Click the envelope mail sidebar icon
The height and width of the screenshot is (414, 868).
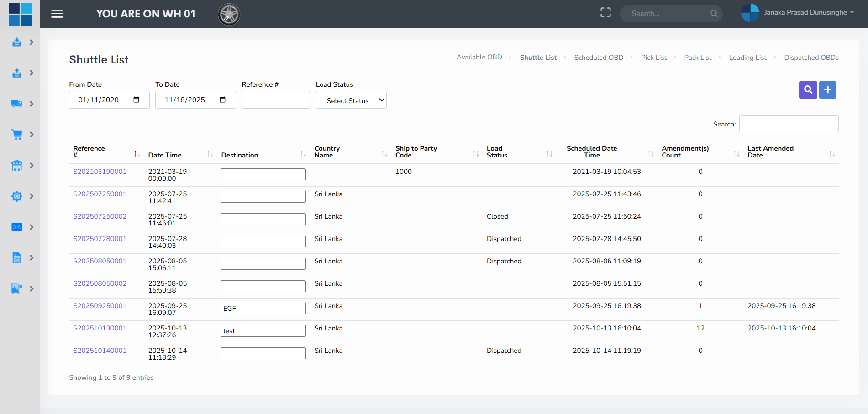[x=17, y=227]
